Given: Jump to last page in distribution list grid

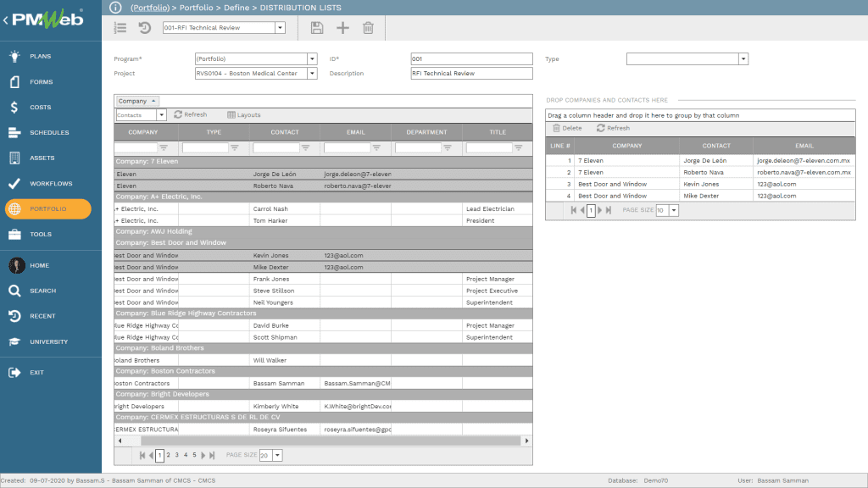Looking at the screenshot, I should pyautogui.click(x=609, y=210).
